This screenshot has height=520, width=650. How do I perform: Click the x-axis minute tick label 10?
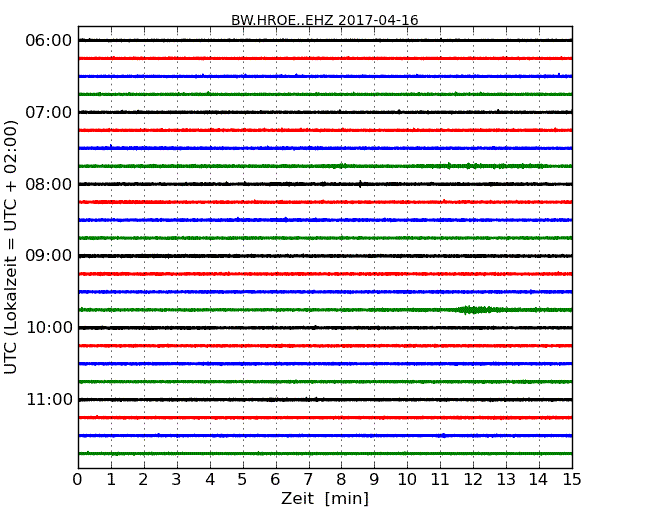407,480
